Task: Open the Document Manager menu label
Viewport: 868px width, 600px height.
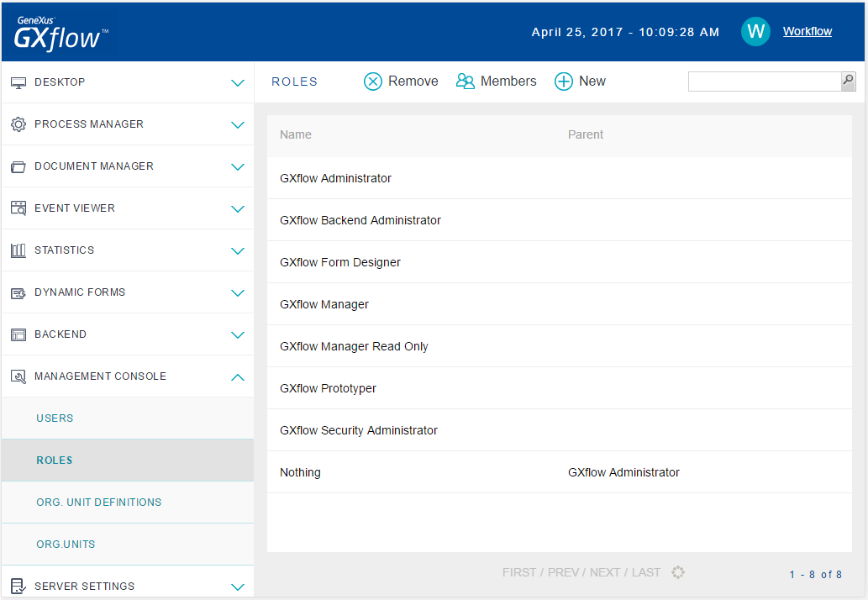Action: [x=94, y=166]
